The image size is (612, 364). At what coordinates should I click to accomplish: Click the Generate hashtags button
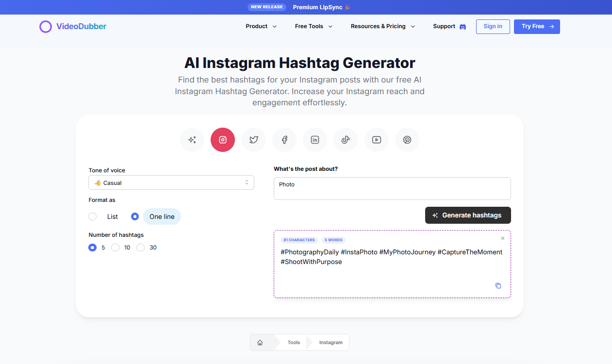[467, 215]
